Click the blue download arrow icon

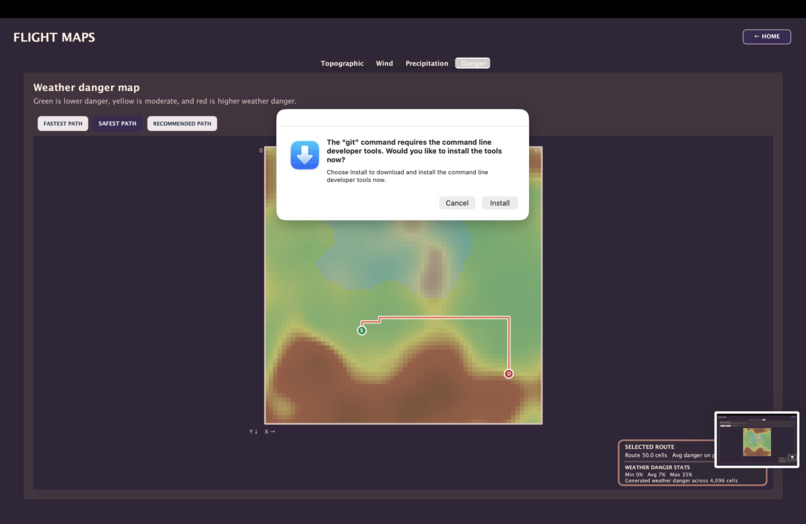[305, 155]
